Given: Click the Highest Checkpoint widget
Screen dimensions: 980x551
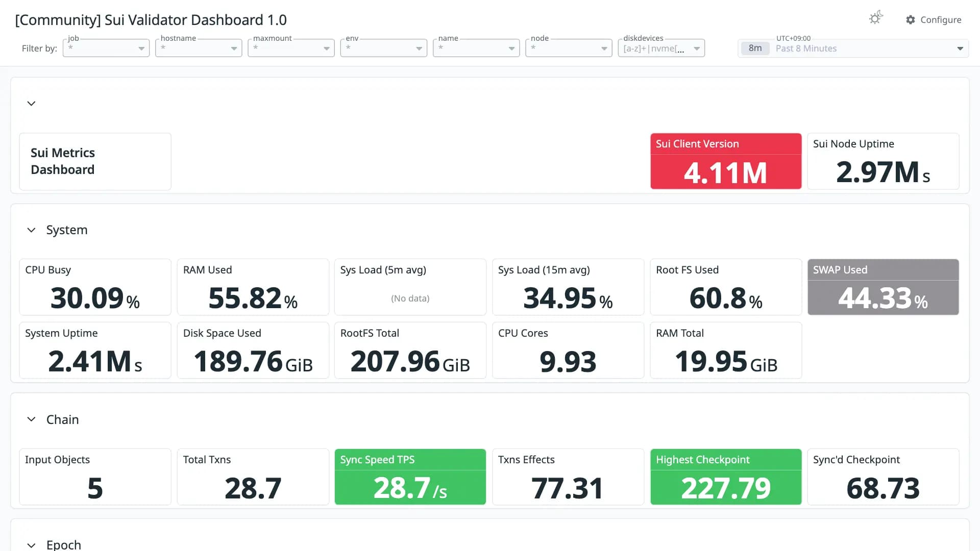Looking at the screenshot, I should (726, 477).
